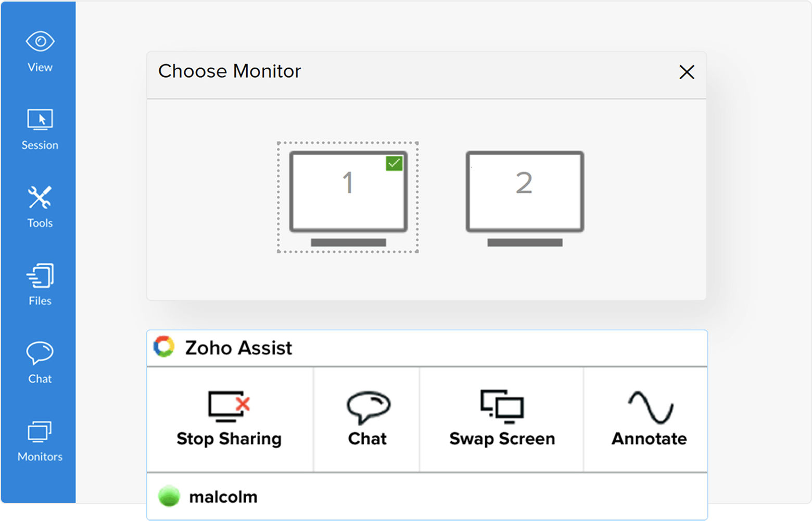The image size is (812, 521).
Task: Open the Files transfer icon
Action: tap(40, 275)
